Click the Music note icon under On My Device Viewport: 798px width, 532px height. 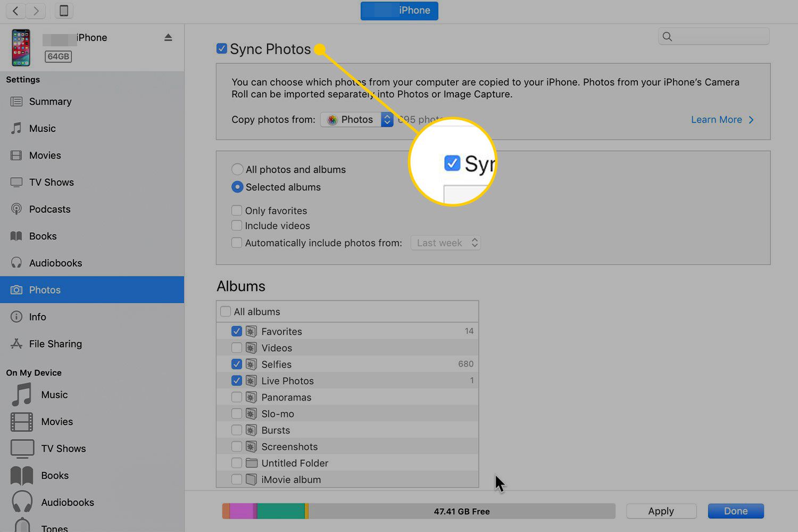click(22, 395)
